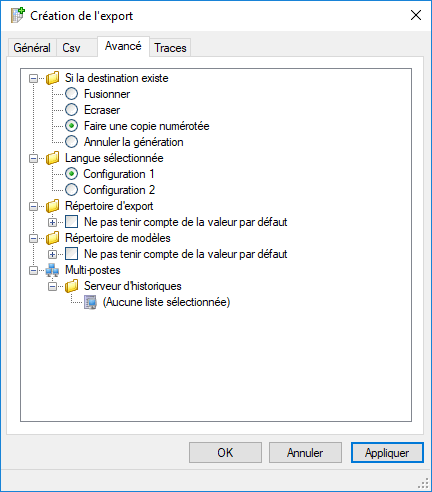Viewport: 432px width, 492px height.
Task: Click the 'Serveur d'historiques' folder icon
Action: click(71, 286)
